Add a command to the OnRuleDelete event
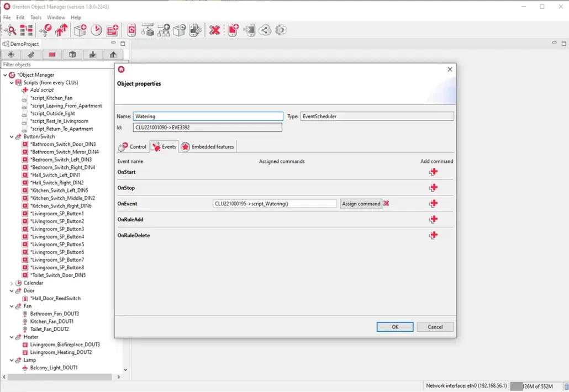Screen dimensions: 569x392 (x=433, y=235)
